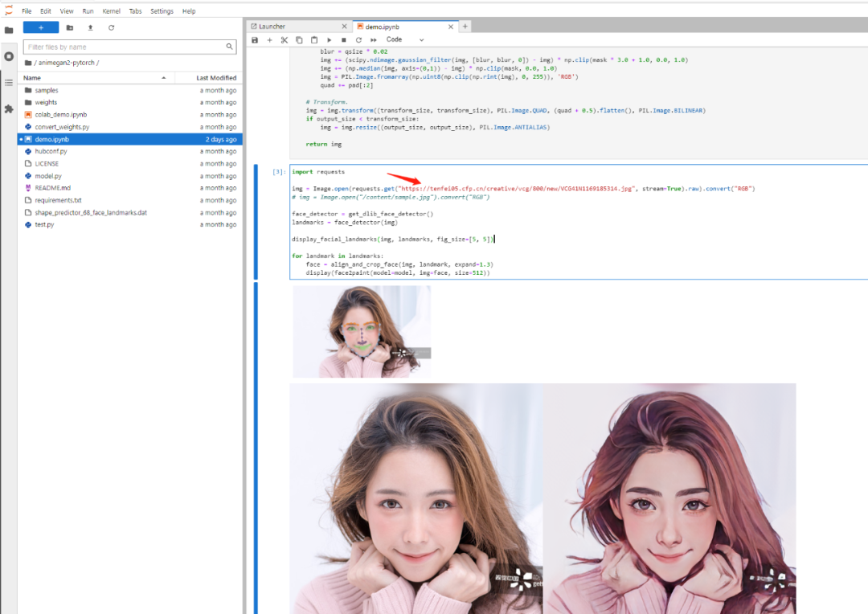868x614 pixels.
Task: Cut the selected cells with the scissors icon
Action: pos(285,39)
